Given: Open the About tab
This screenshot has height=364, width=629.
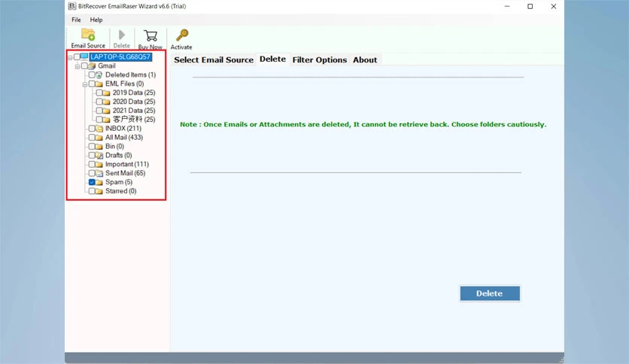Looking at the screenshot, I should 365,59.
